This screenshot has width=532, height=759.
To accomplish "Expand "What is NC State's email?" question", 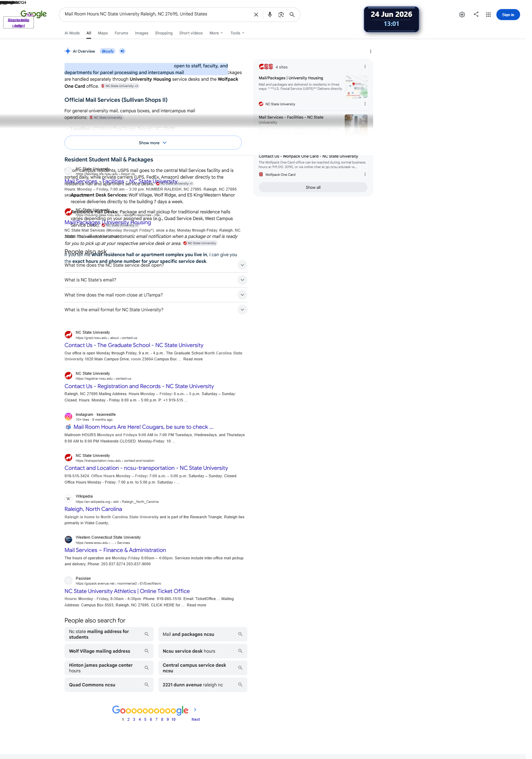I will click(156, 280).
